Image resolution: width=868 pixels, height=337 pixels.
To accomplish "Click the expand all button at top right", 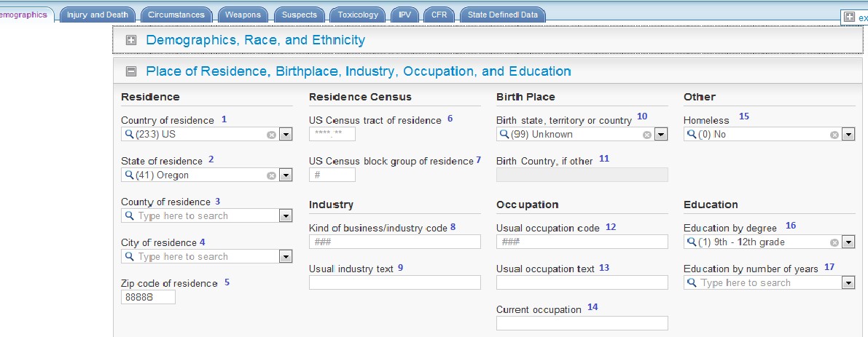I will click(x=849, y=17).
